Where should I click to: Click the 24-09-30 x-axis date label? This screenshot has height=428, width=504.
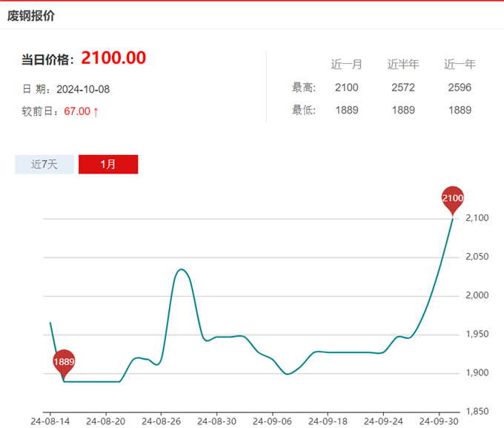[x=438, y=421]
